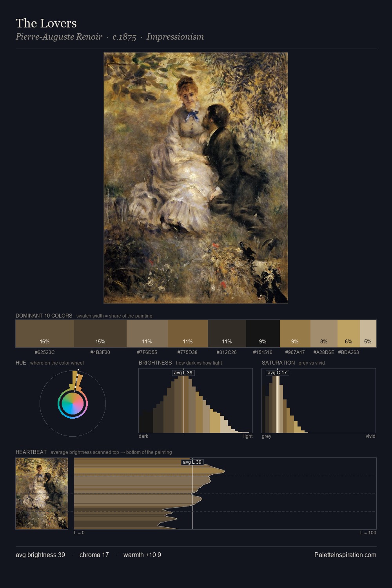The height and width of the screenshot is (588, 392).
Task: Click the Impressionism style label
Action: point(175,37)
